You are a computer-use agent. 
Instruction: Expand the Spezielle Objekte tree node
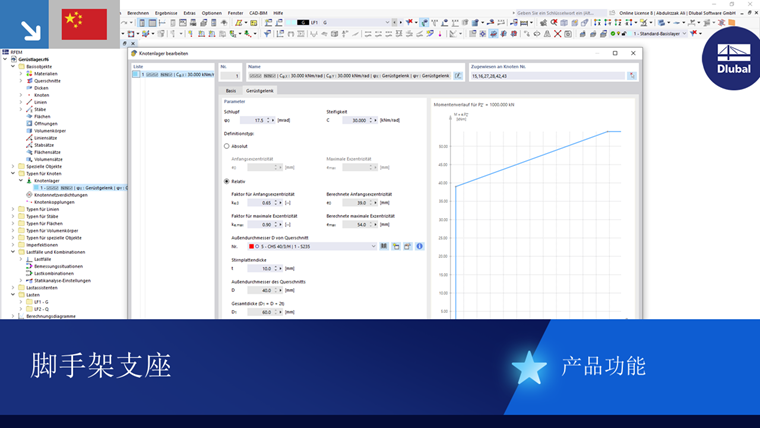pos(13,166)
